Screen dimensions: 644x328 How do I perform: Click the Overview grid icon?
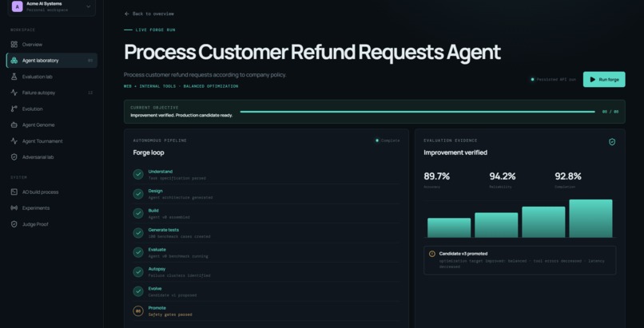(14, 44)
